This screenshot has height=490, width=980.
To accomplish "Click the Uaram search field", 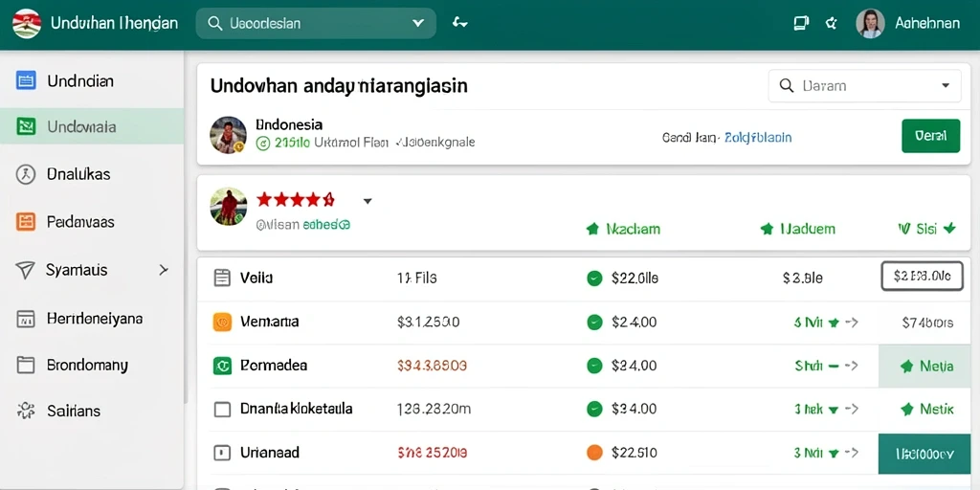I will [864, 85].
